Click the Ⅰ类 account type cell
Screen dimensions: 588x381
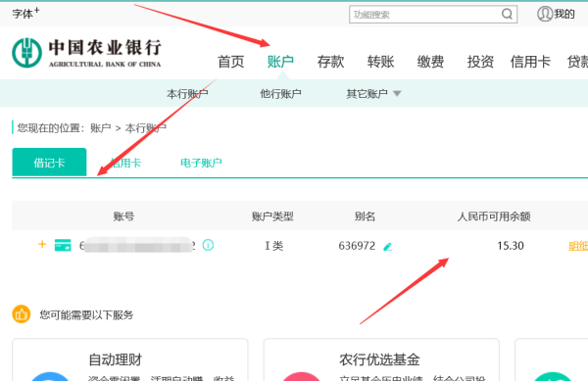273,246
